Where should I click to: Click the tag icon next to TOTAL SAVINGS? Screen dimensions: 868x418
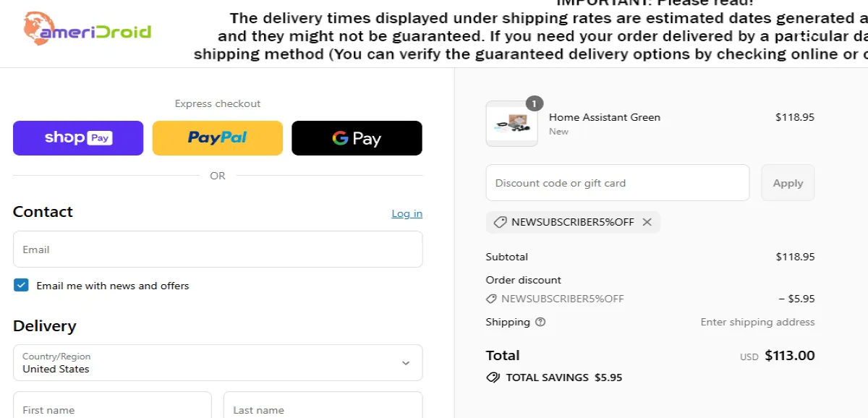(x=493, y=377)
